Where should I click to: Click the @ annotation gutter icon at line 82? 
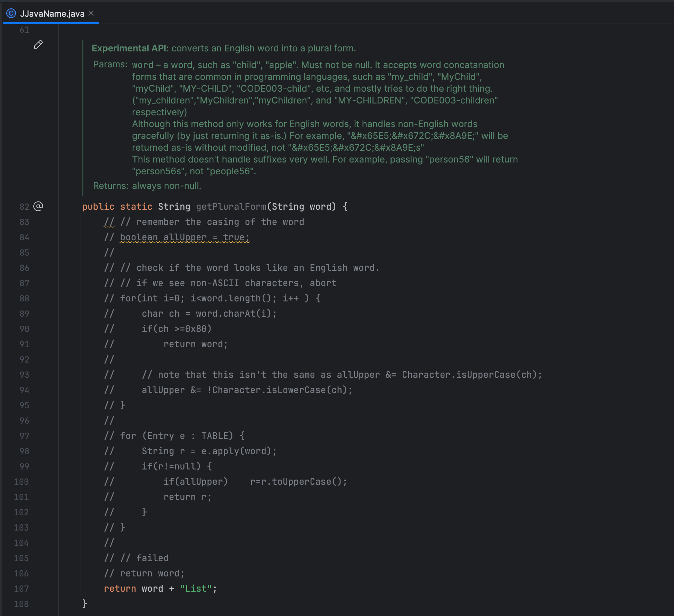point(38,206)
